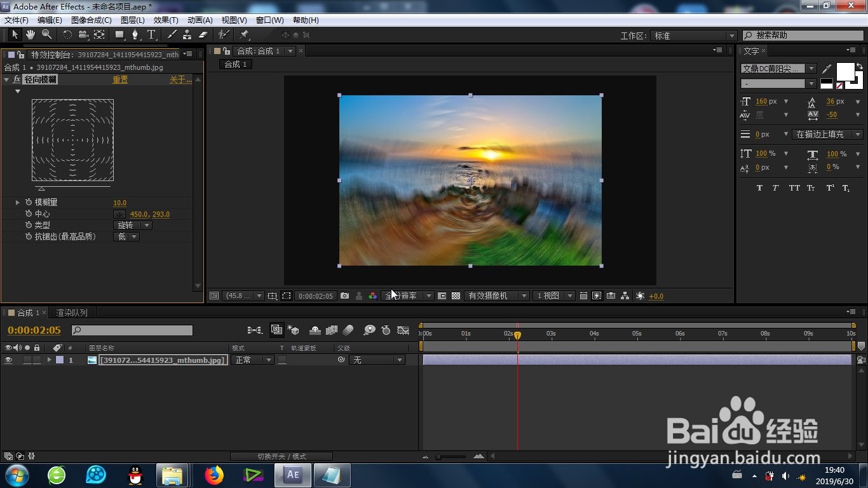Image resolution: width=868 pixels, height=488 pixels.
Task: Open the Windows Start menu
Action: click(x=17, y=475)
